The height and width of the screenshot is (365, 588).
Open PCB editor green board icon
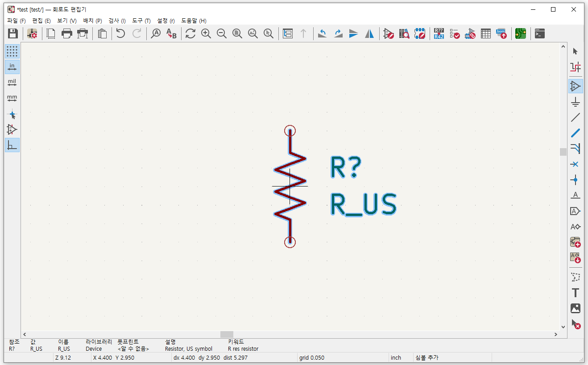pyautogui.click(x=521, y=33)
